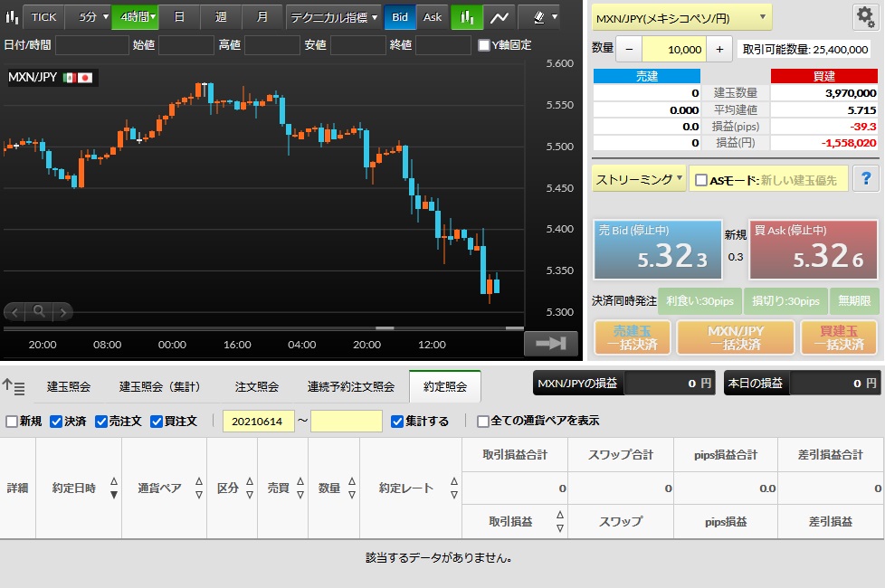Sort by 約定日時 column arrows
Image resolution: width=885 pixels, height=588 pixels.
114,488
